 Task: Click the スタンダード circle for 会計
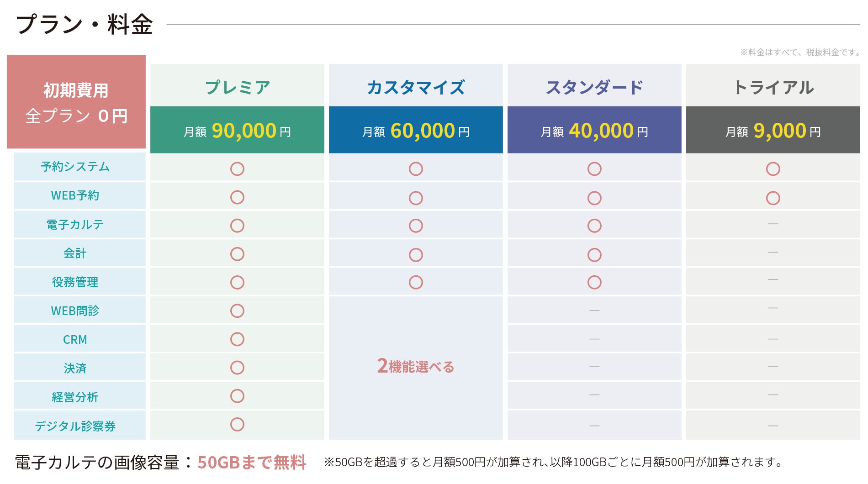594,254
